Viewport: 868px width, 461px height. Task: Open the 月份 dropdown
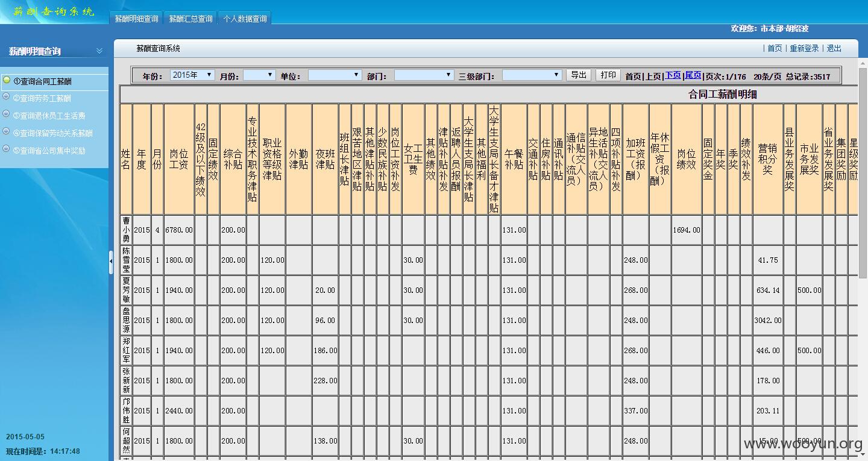coord(259,75)
